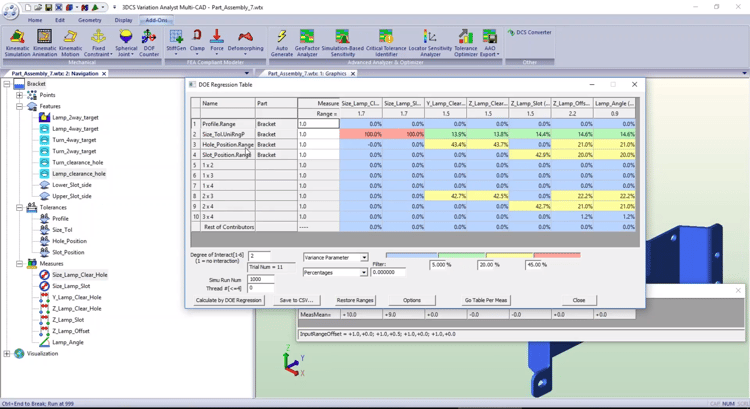The width and height of the screenshot is (750, 409).
Task: Launch Locator Sensitivity Analyzer
Action: [430, 43]
